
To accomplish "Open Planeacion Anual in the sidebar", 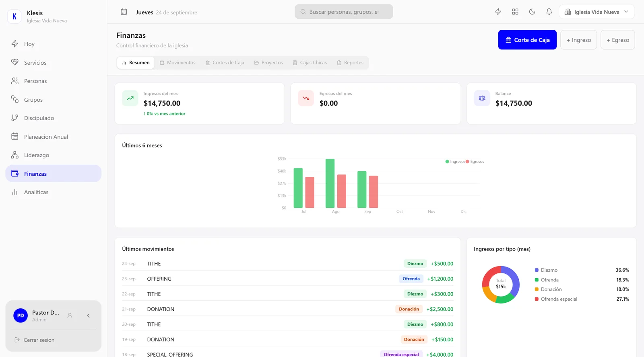I will pyautogui.click(x=53, y=136).
